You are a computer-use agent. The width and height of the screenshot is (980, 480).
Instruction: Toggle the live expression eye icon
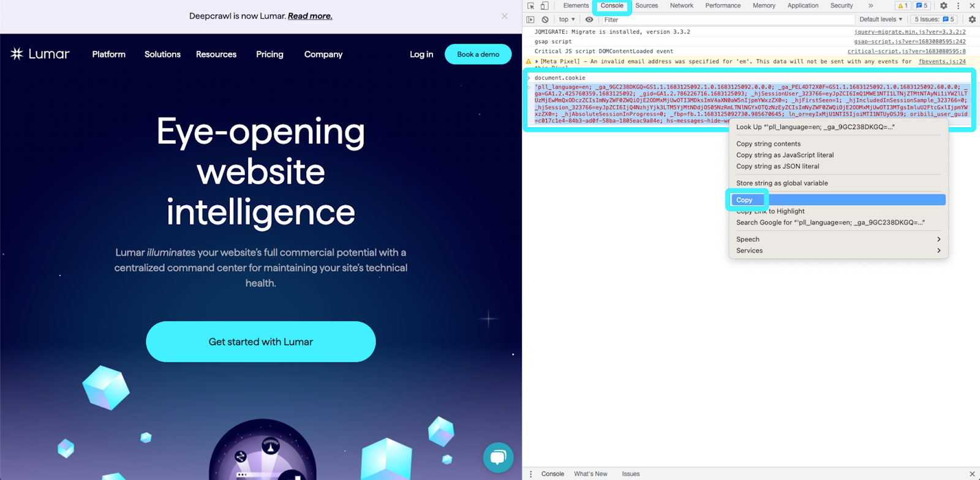coord(589,20)
